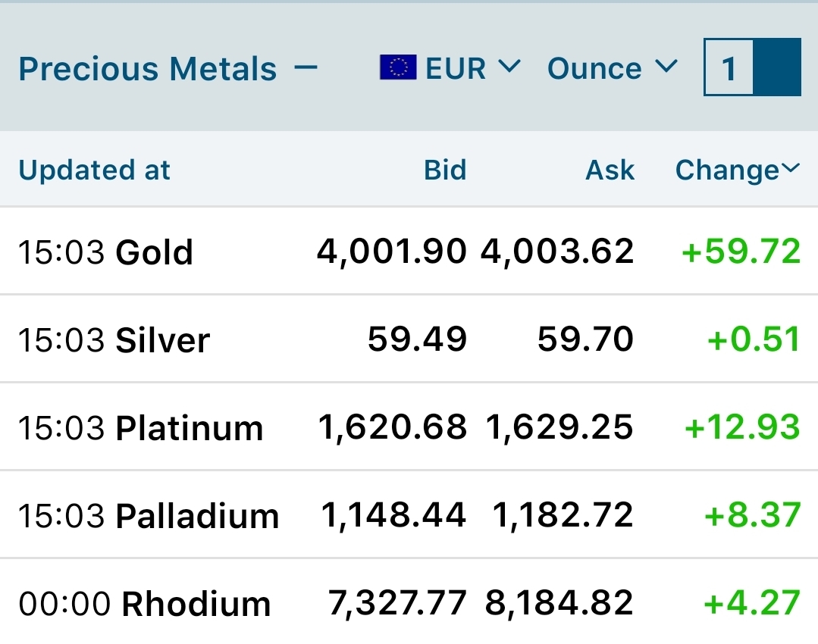The image size is (818, 644).
Task: Open the Ounce unit dropdown
Action: coord(613,68)
